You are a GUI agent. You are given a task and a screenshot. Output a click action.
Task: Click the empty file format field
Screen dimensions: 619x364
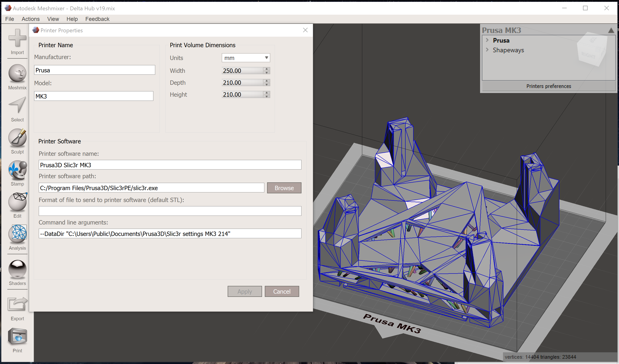coord(170,211)
